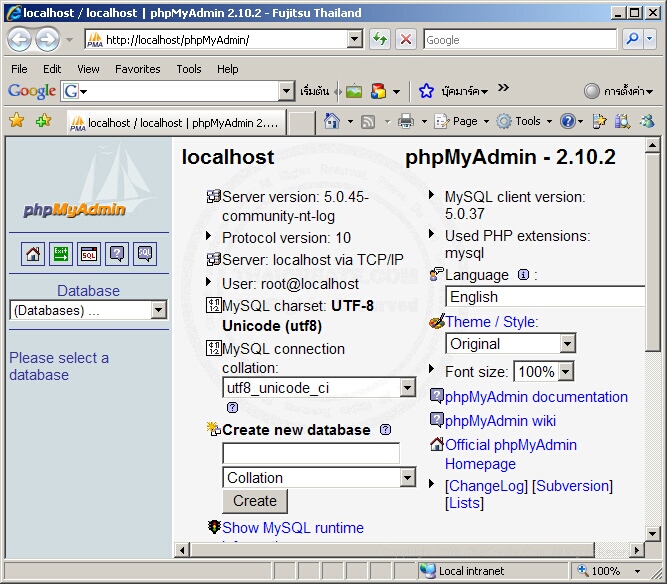Open the utf8_unicode_ci collation dropdown
The image size is (667, 584).
coord(319,388)
